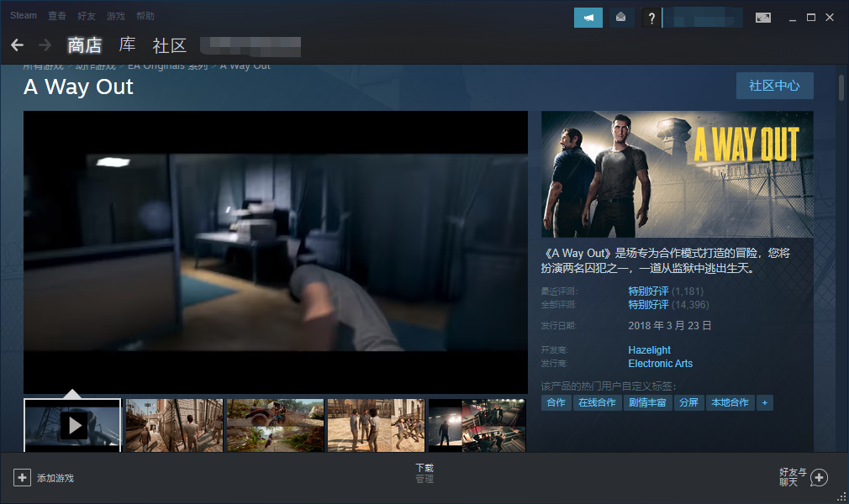Click the window resize grip icon

(841, 496)
